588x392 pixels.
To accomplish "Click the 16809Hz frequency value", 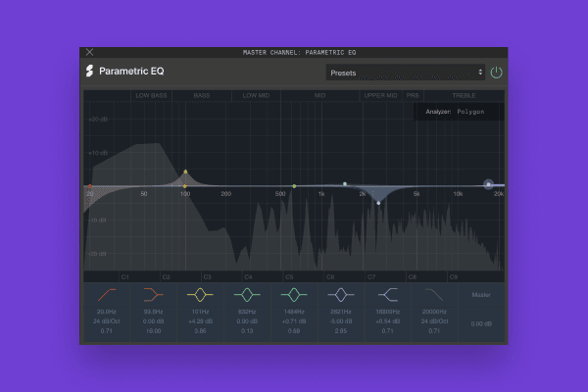I will coord(388,312).
